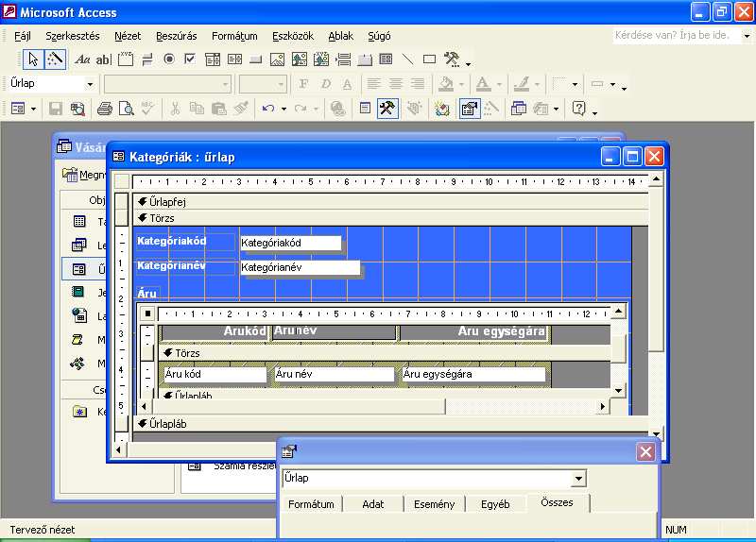756x542 pixels.
Task: Pick the Text Box (ab|) tool
Action: pos(104,59)
